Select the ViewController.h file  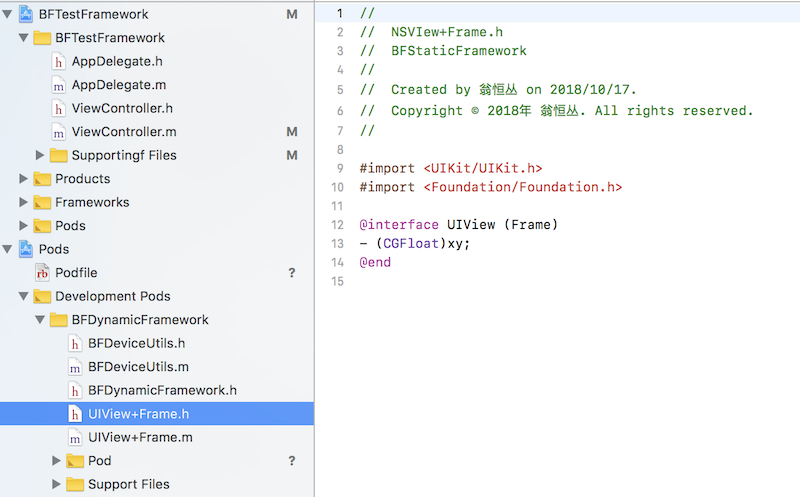(x=122, y=109)
